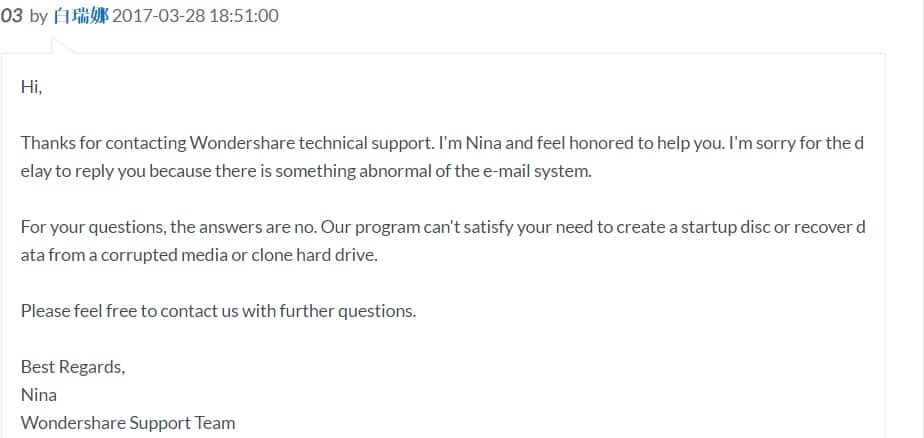Screen dimensions: 924x438
Task: Open the author profile link 白瑞娜
Action: [x=81, y=15]
